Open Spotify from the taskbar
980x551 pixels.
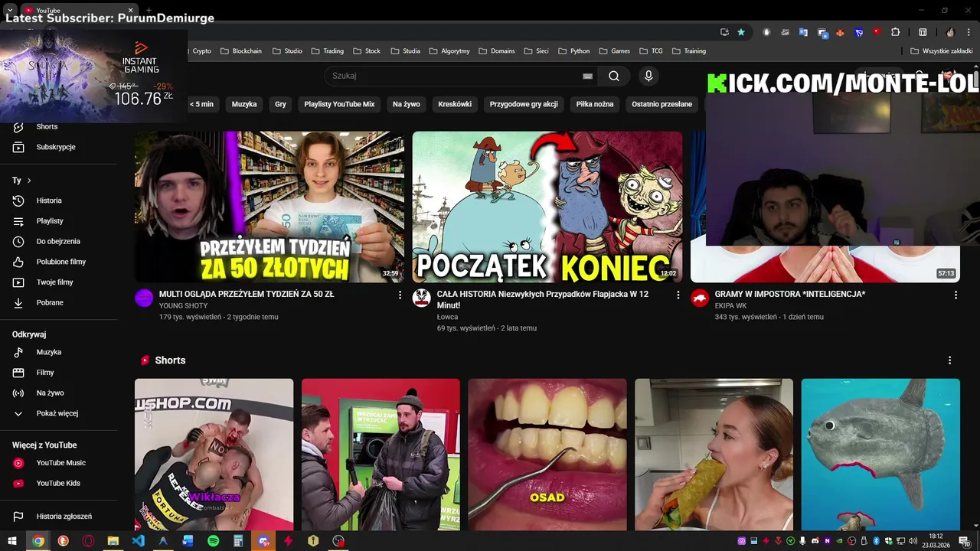point(213,541)
